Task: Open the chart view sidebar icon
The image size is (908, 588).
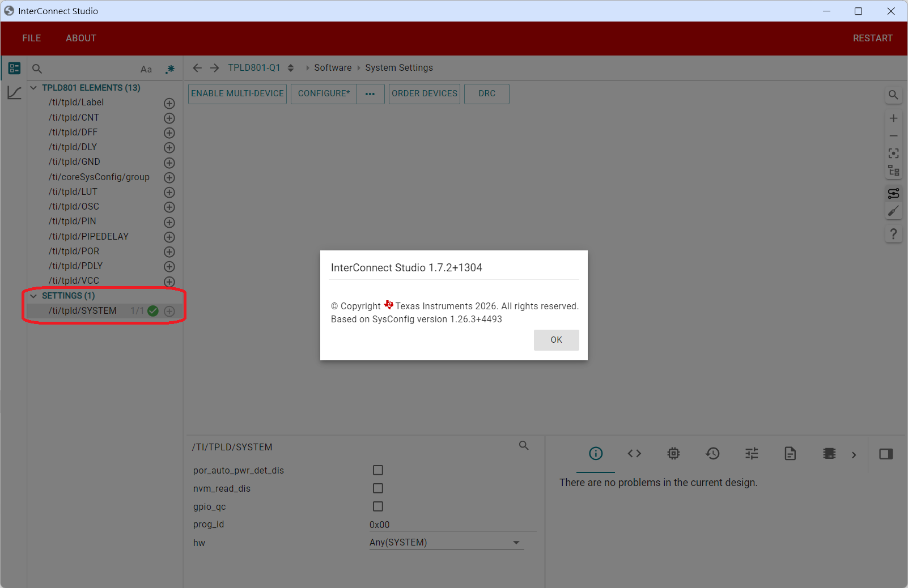Action: pos(14,92)
